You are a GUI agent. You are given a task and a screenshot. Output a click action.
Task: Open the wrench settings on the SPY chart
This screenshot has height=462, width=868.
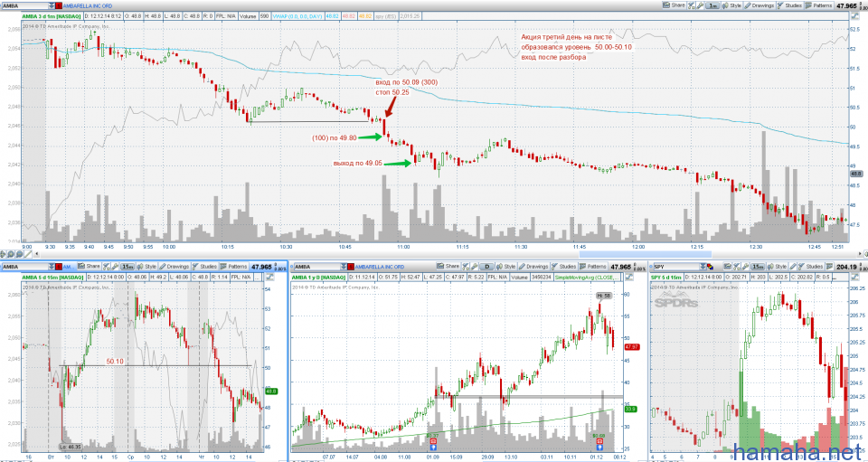[x=745, y=267]
